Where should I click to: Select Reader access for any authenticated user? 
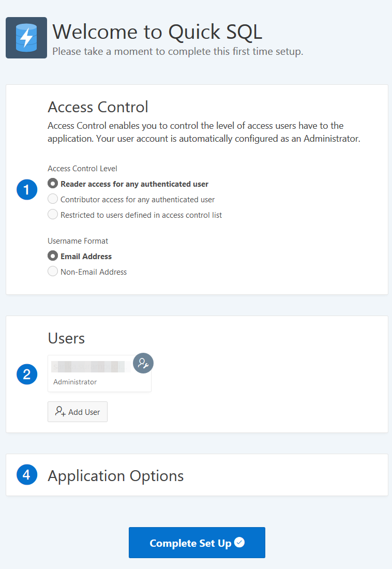click(53, 184)
